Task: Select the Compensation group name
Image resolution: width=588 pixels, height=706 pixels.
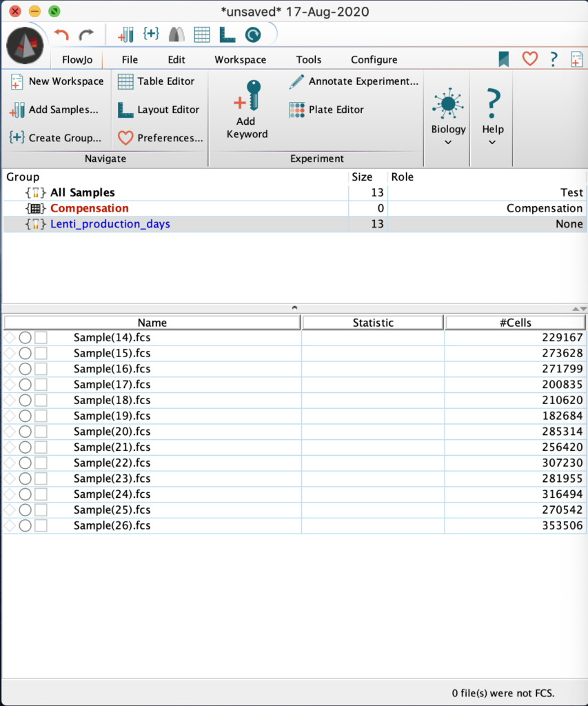Action: coord(90,208)
